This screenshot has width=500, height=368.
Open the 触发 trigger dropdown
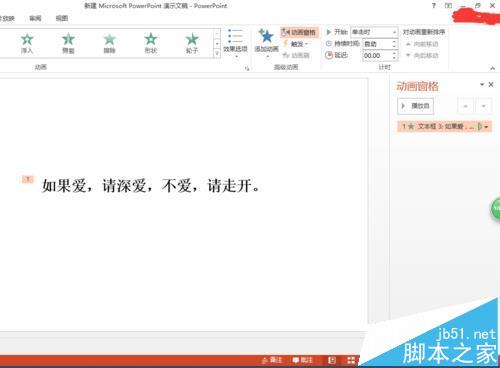pos(297,44)
